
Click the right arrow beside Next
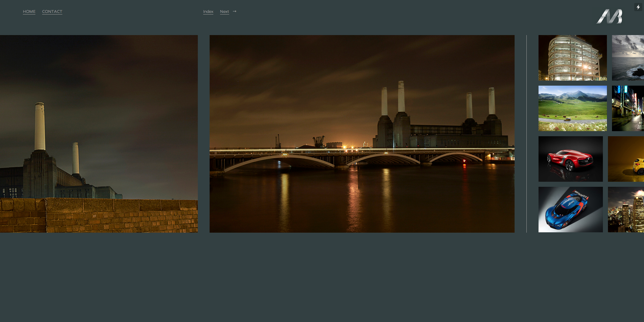tap(235, 11)
